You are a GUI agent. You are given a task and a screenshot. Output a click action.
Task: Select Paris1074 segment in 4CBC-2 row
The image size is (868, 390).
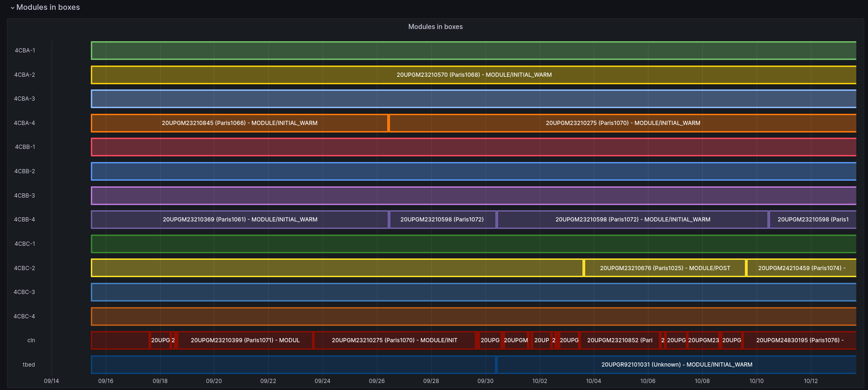click(802, 268)
